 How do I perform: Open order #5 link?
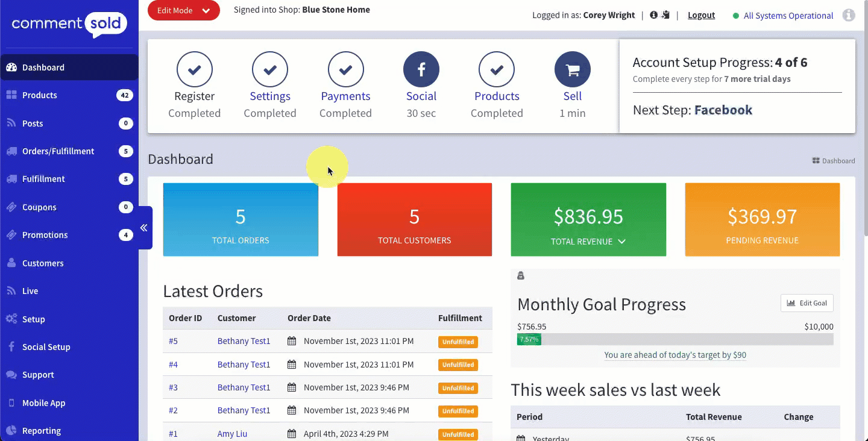click(x=173, y=342)
